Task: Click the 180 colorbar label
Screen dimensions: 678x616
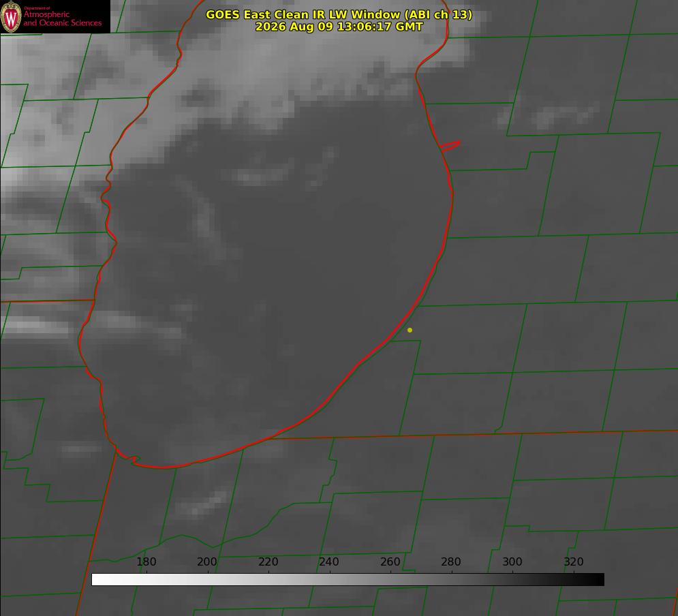Action: click(x=146, y=561)
